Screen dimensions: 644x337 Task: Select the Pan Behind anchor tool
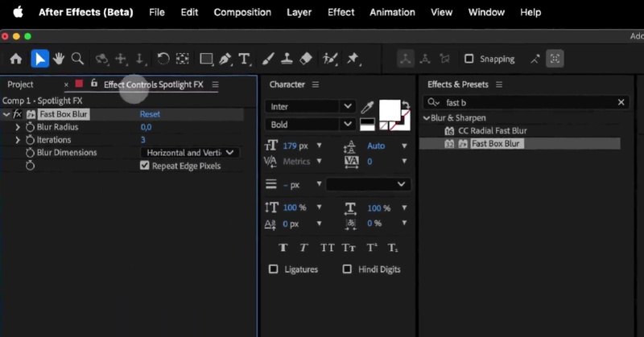click(183, 59)
